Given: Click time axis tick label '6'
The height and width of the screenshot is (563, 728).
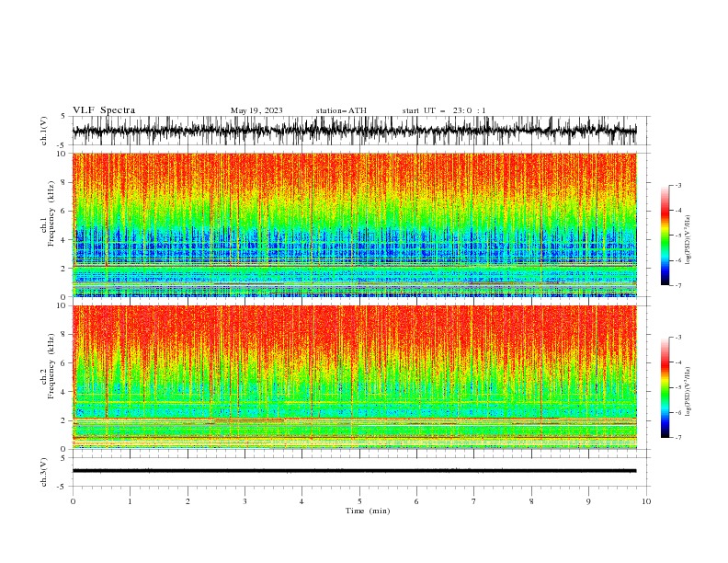Looking at the screenshot, I should (x=416, y=501).
